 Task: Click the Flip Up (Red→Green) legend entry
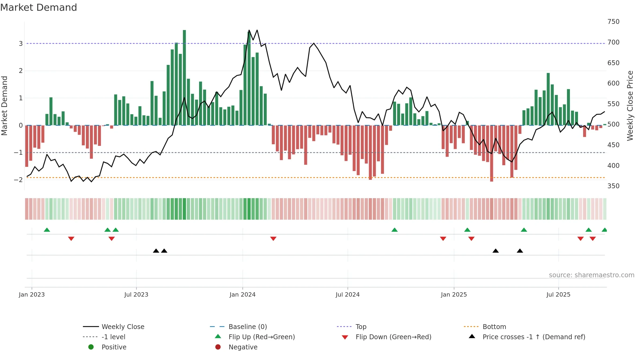[x=255, y=337]
